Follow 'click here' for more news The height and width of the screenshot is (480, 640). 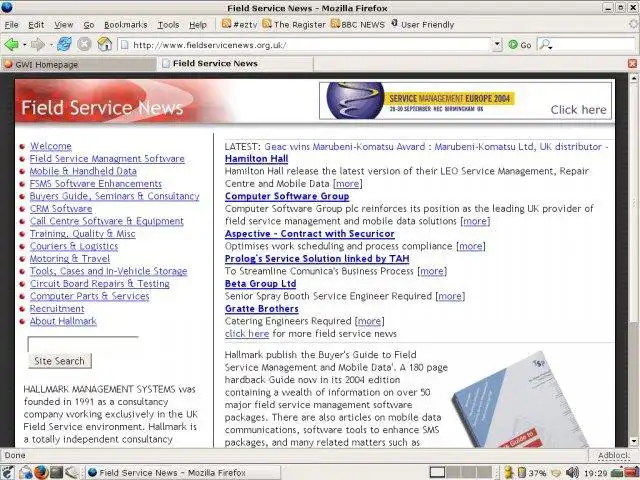click(x=247, y=334)
